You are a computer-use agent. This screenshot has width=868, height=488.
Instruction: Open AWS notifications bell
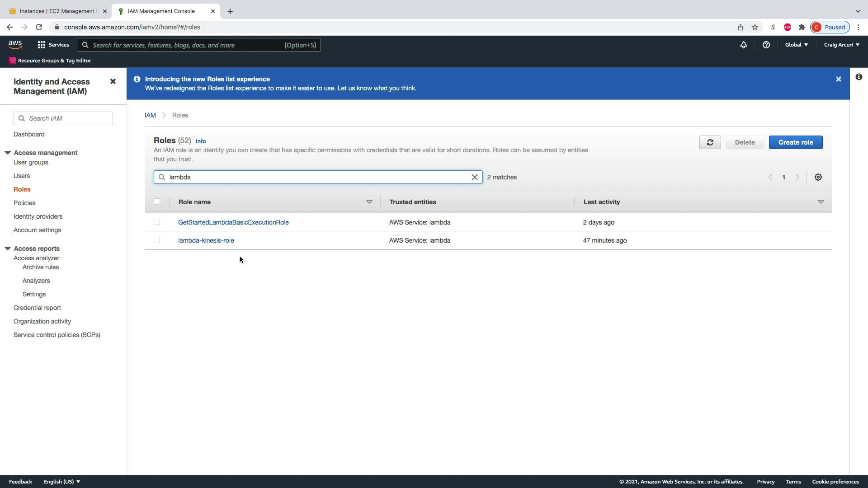click(x=743, y=45)
